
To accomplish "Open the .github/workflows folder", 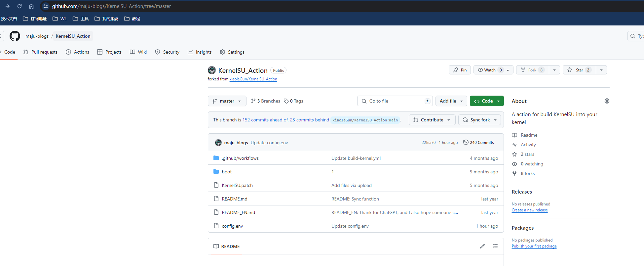I will click(x=240, y=158).
